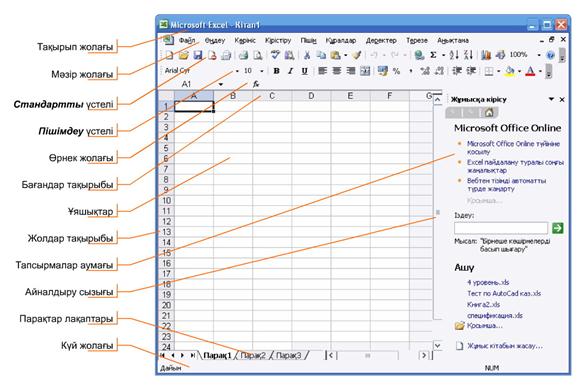This screenshot has width=585, height=388.
Task: Click the Print icon in the Standard toolbar
Action: tap(243, 55)
